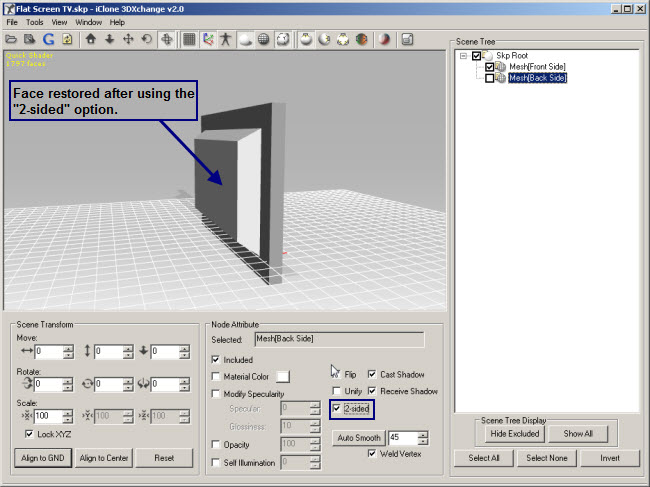Uncheck the Weld Vertex checkbox
The image size is (650, 487).
coord(372,453)
